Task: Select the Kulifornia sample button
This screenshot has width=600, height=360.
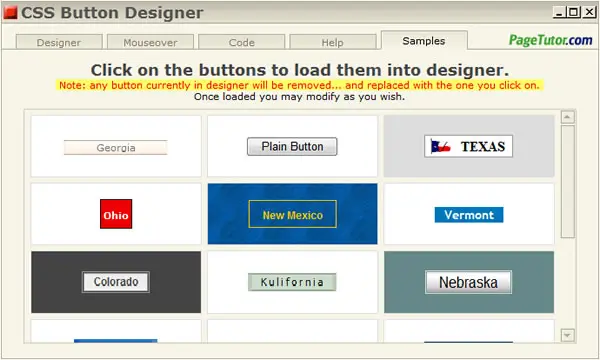Action: pyautogui.click(x=292, y=282)
